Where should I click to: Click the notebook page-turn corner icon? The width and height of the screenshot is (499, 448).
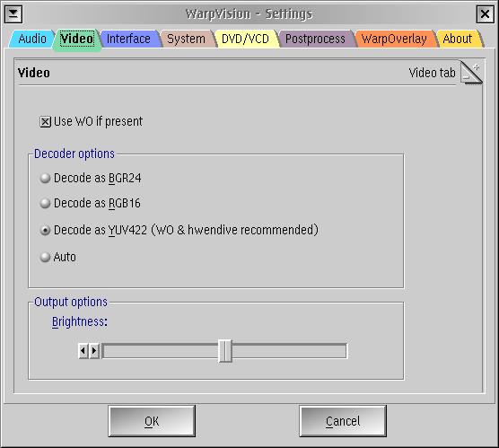[471, 73]
